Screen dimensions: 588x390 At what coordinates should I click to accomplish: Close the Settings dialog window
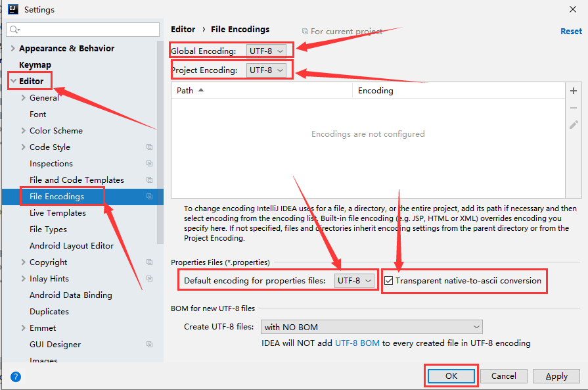click(573, 9)
